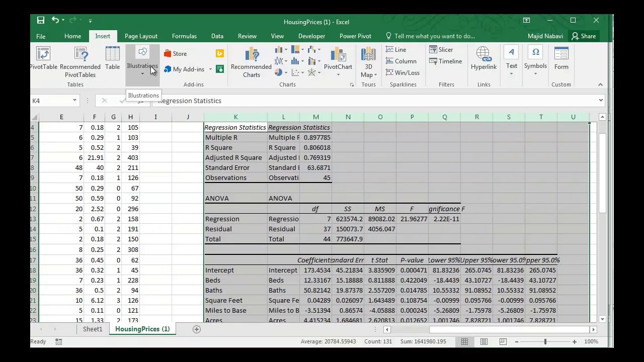Open Ribbon Display Options
The height and width of the screenshot is (362, 644).
tap(526, 21)
